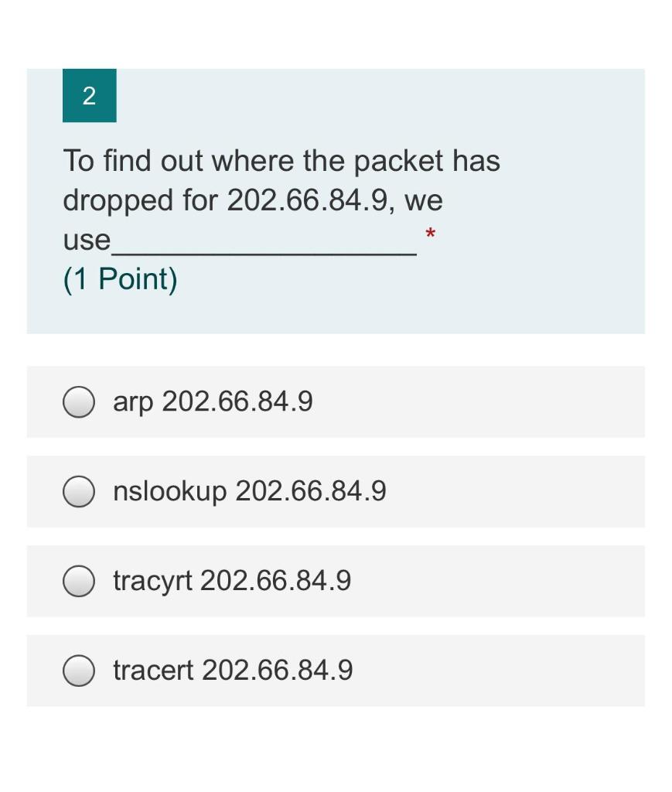Click the tracert 202.66.84.9 answer row

pos(336,670)
